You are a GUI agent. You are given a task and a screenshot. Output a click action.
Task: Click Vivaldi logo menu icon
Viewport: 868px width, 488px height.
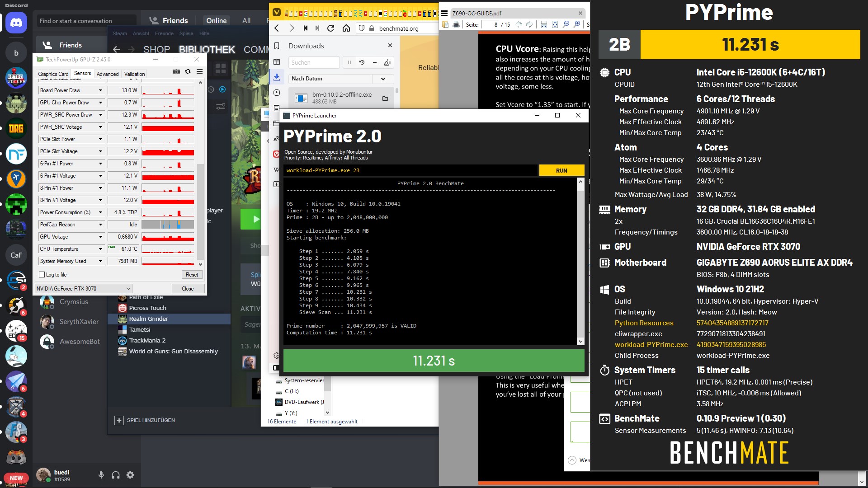pos(277,13)
